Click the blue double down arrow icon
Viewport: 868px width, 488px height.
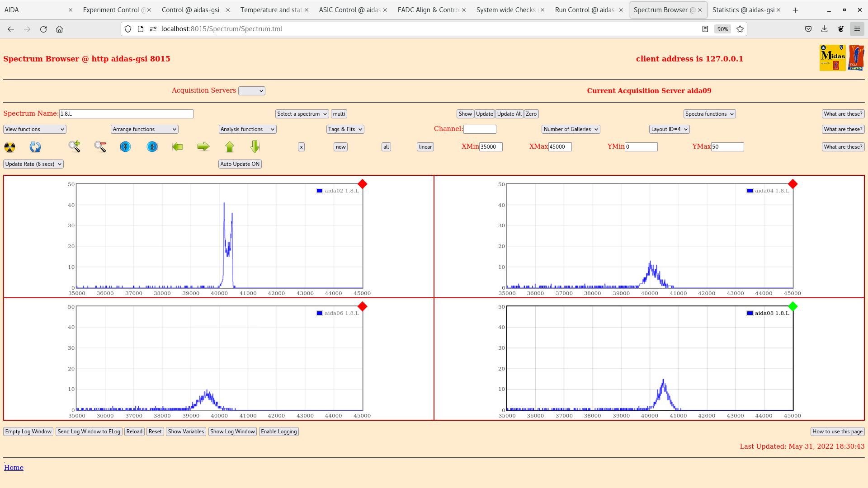click(125, 147)
